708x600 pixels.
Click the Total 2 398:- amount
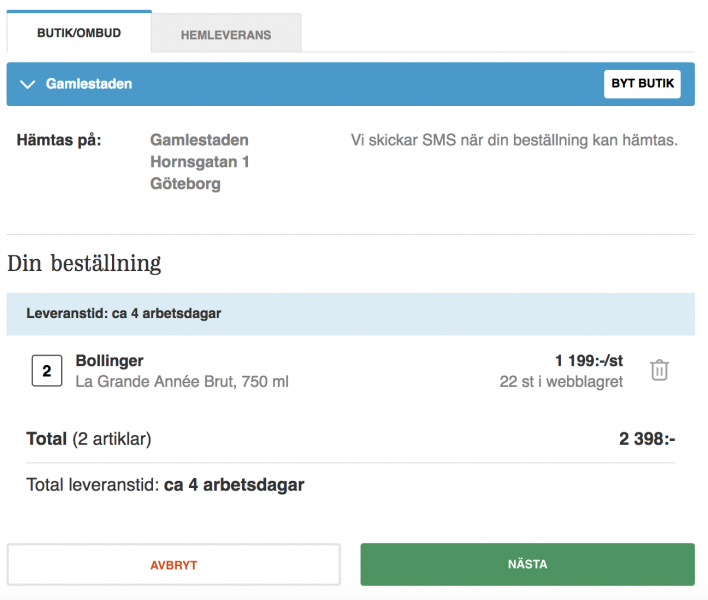click(647, 438)
